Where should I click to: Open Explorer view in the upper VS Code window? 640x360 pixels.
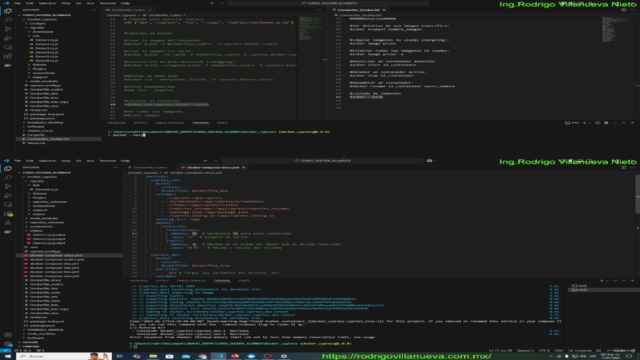click(x=7, y=11)
